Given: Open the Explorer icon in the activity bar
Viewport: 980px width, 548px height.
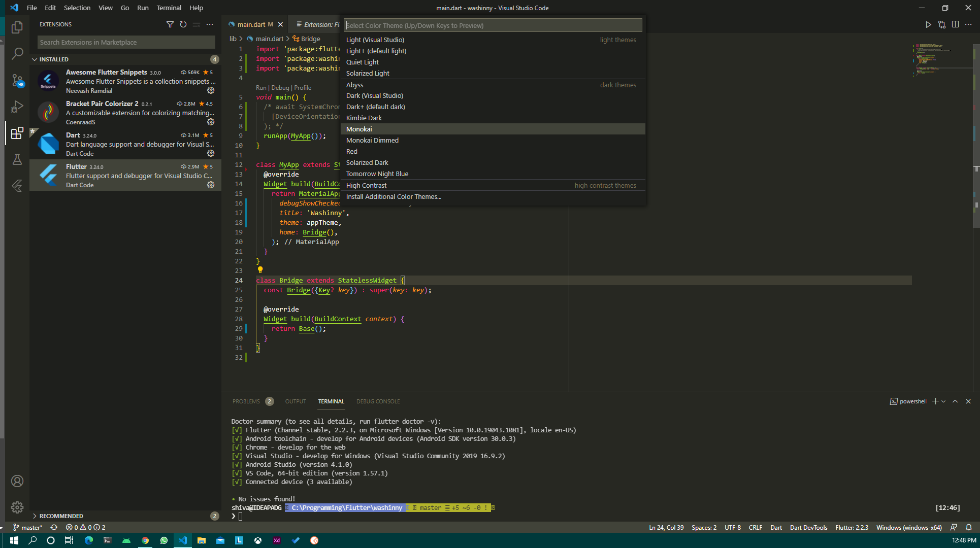Looking at the screenshot, I should click(x=17, y=27).
